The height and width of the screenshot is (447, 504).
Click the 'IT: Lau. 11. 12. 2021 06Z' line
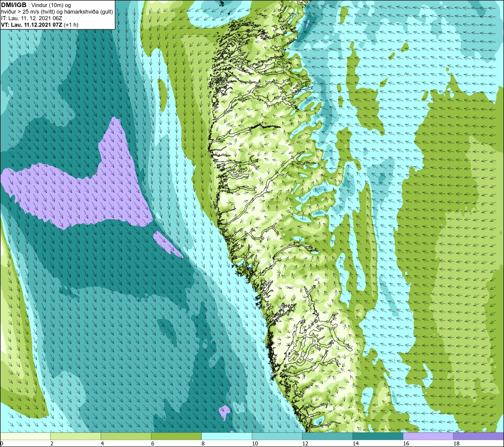[31, 18]
